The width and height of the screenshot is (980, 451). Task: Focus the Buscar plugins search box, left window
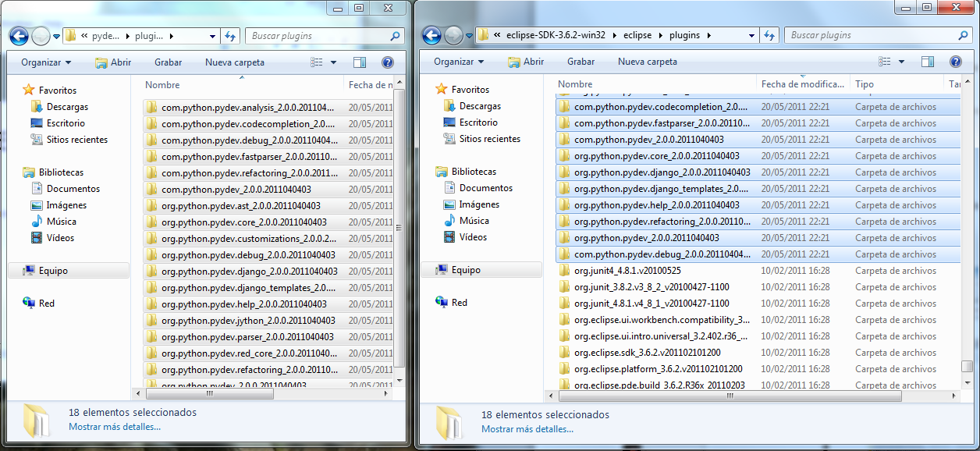click(x=325, y=36)
